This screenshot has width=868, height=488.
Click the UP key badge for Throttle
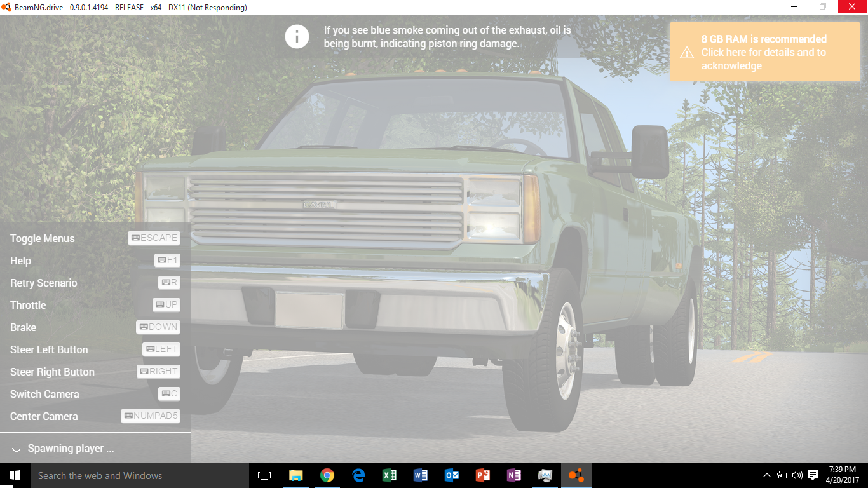(x=166, y=305)
